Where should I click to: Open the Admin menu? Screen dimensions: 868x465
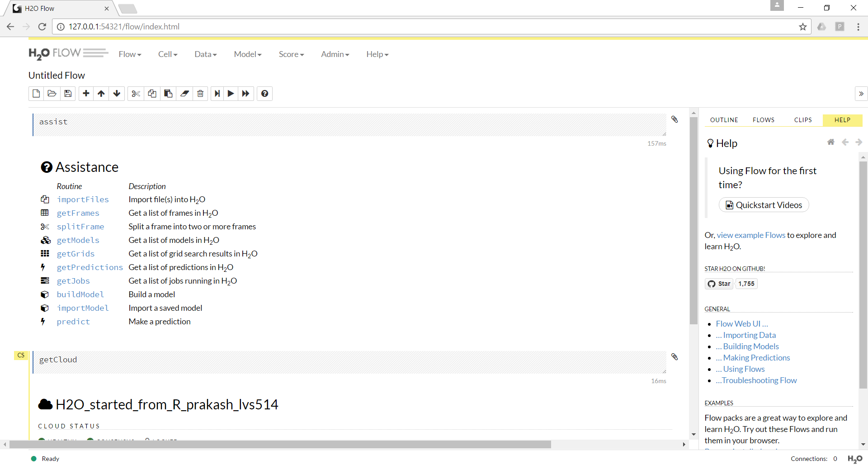(x=335, y=54)
